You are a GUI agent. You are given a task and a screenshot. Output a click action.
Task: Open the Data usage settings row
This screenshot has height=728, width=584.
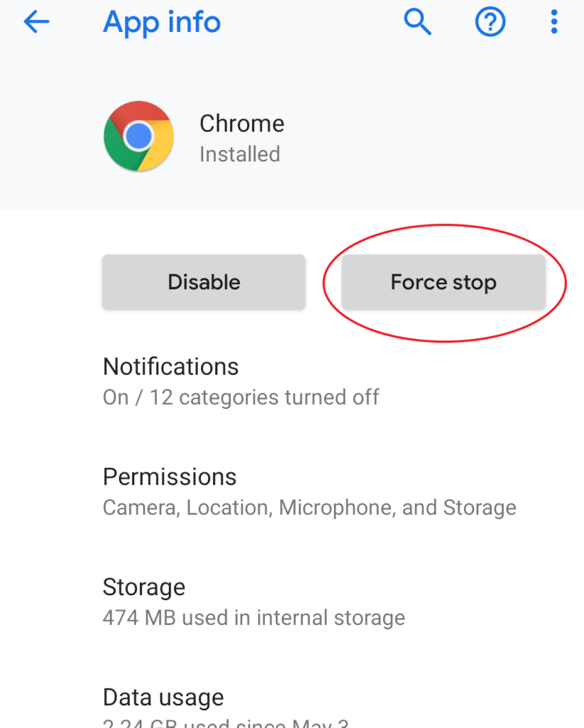click(163, 697)
